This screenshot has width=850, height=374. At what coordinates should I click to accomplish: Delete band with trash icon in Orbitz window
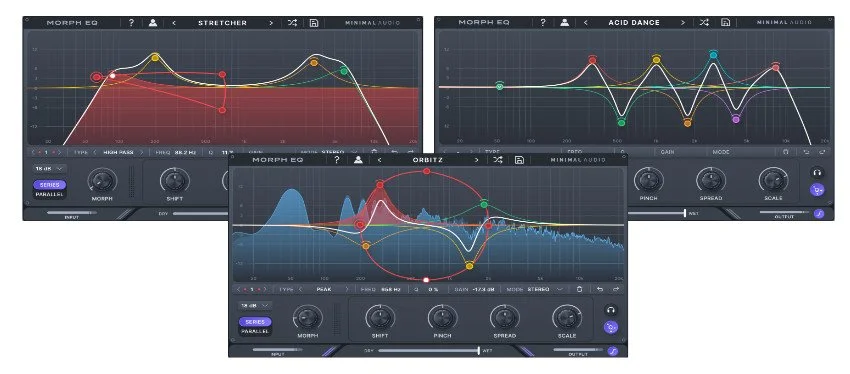[579, 289]
